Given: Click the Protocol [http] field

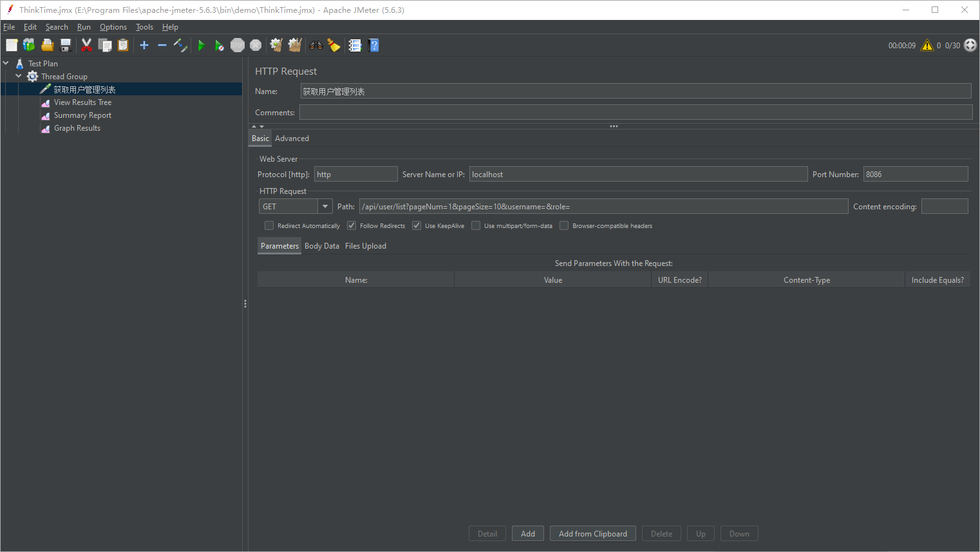Looking at the screenshot, I should 356,174.
